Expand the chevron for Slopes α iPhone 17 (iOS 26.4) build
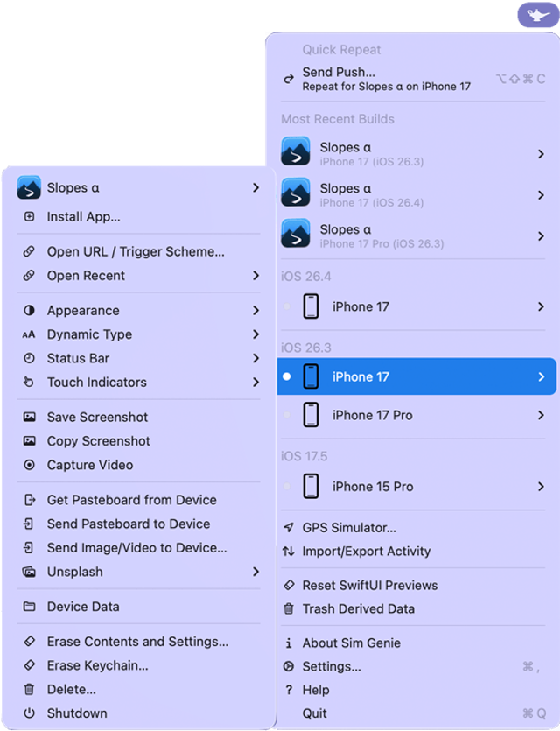Viewport: 560px width, 731px height. [541, 195]
